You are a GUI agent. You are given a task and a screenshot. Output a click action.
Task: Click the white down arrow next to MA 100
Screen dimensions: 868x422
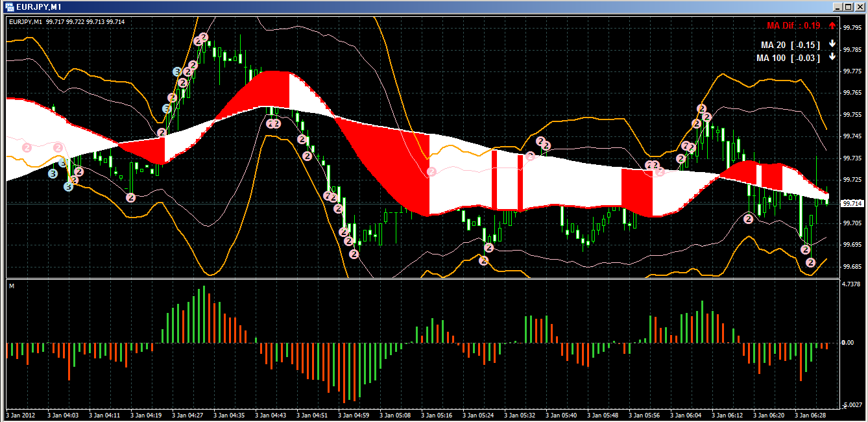[832, 57]
